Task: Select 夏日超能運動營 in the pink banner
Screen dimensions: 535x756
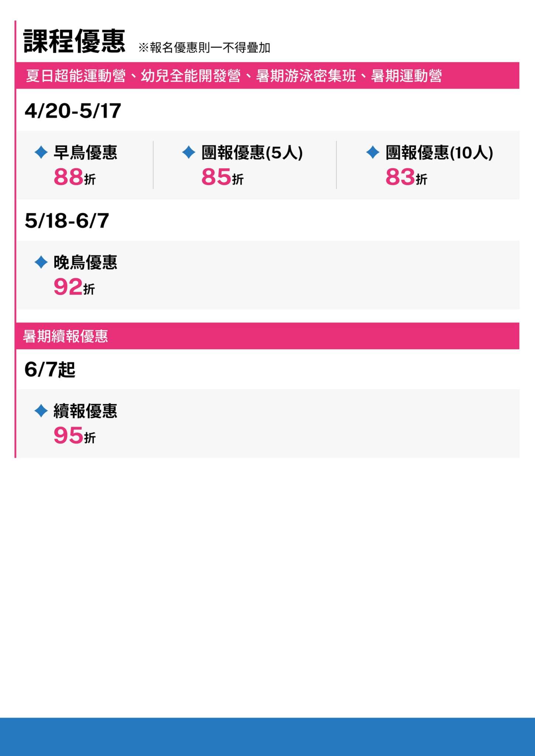Action: coord(76,76)
